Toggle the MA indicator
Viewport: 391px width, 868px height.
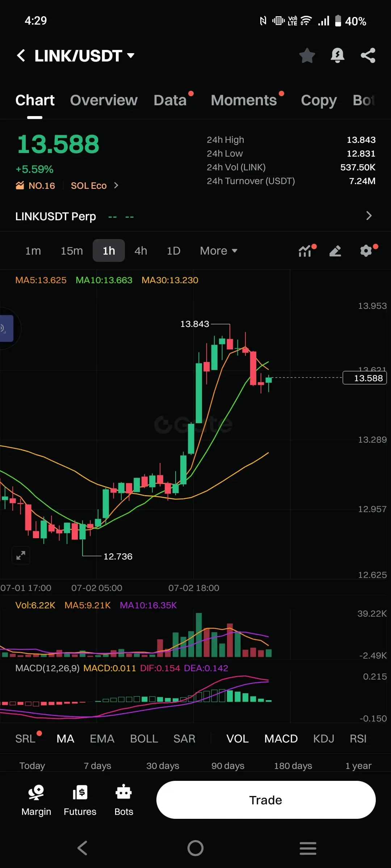tap(66, 739)
